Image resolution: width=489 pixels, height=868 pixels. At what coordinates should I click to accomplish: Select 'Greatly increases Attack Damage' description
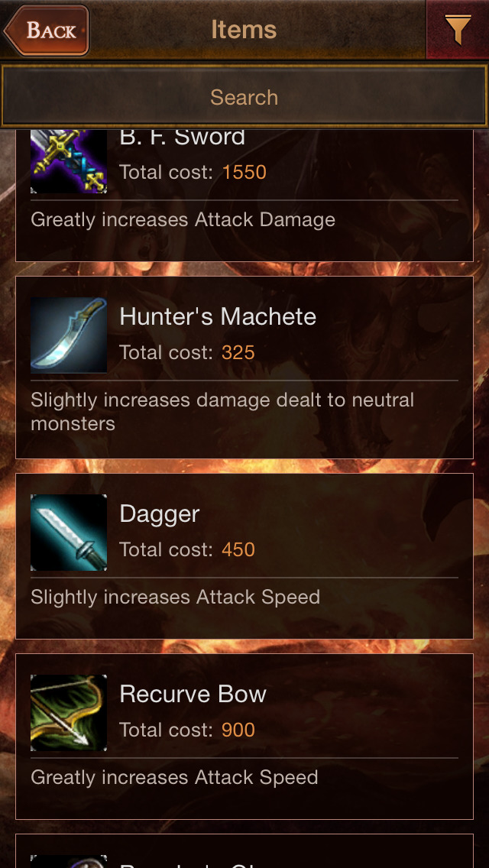pyautogui.click(x=183, y=220)
